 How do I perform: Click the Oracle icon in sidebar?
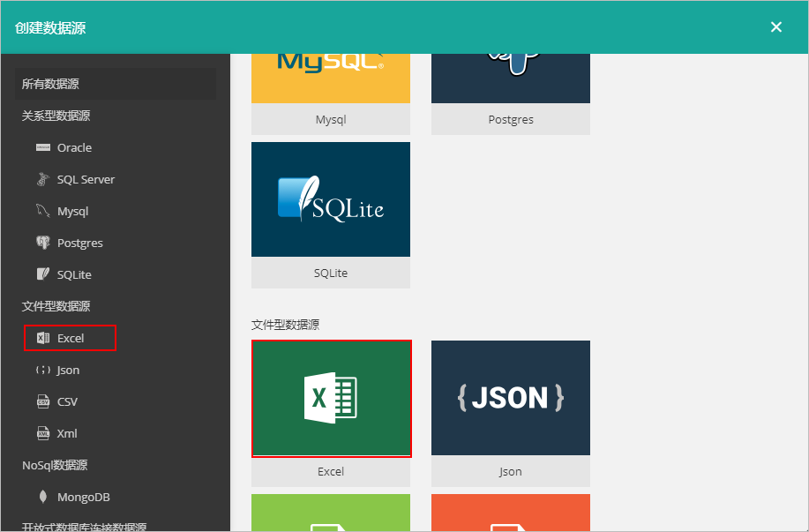[x=43, y=147]
